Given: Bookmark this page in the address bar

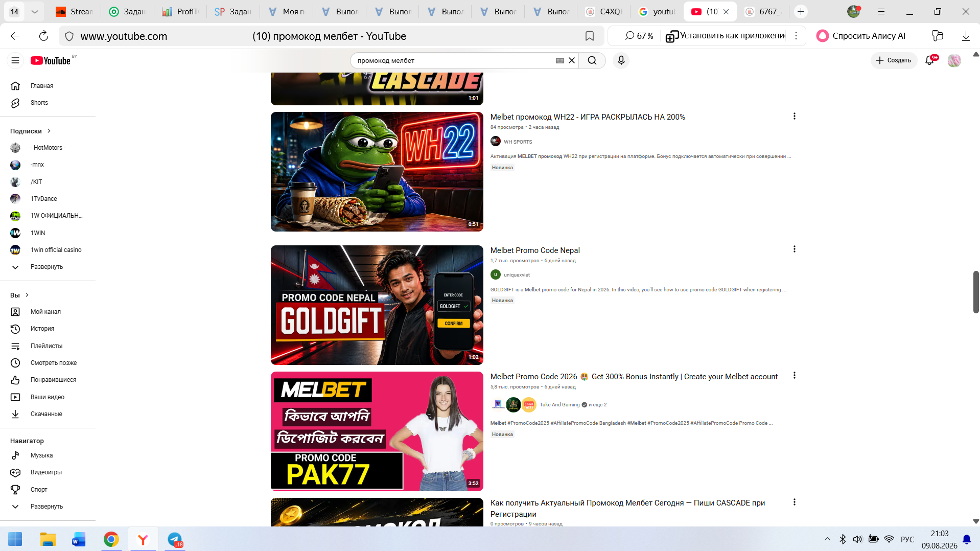Looking at the screenshot, I should coord(589,36).
